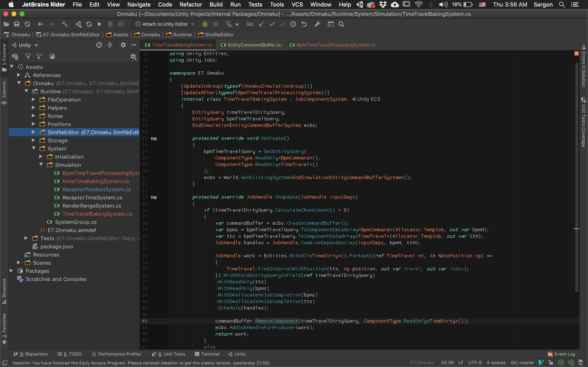
Task: Click the Git branch icon in status bar
Action: pyautogui.click(x=521, y=362)
